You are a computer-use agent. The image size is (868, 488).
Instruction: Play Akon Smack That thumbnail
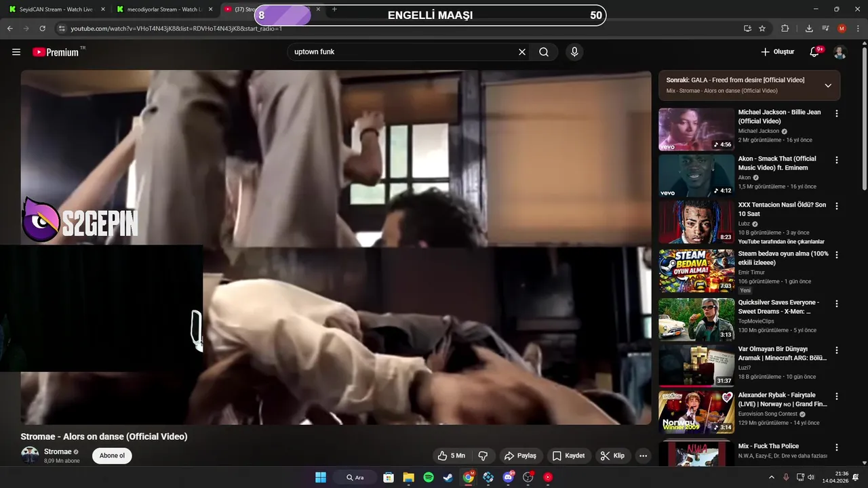click(x=696, y=176)
